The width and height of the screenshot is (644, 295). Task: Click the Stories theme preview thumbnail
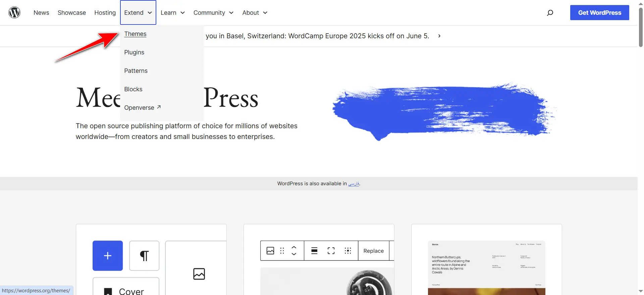pyautogui.click(x=487, y=268)
